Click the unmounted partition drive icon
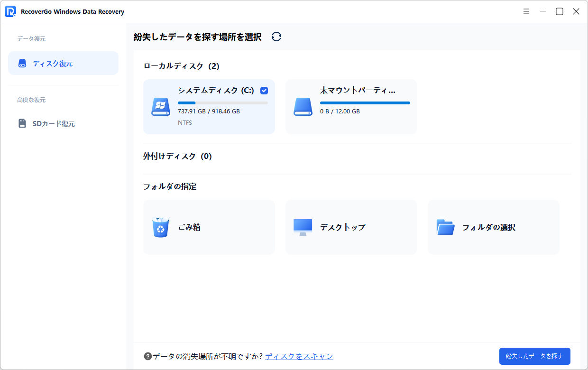Viewport: 588px width, 370px height. (303, 107)
